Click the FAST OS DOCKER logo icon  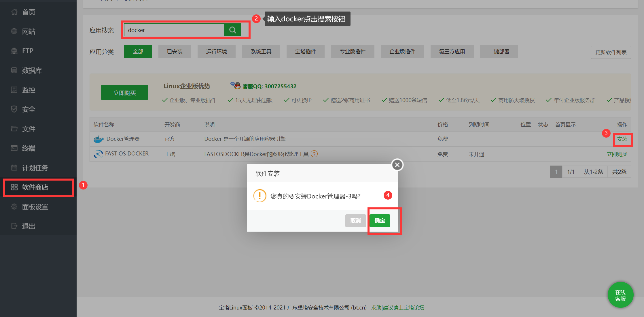coord(98,154)
